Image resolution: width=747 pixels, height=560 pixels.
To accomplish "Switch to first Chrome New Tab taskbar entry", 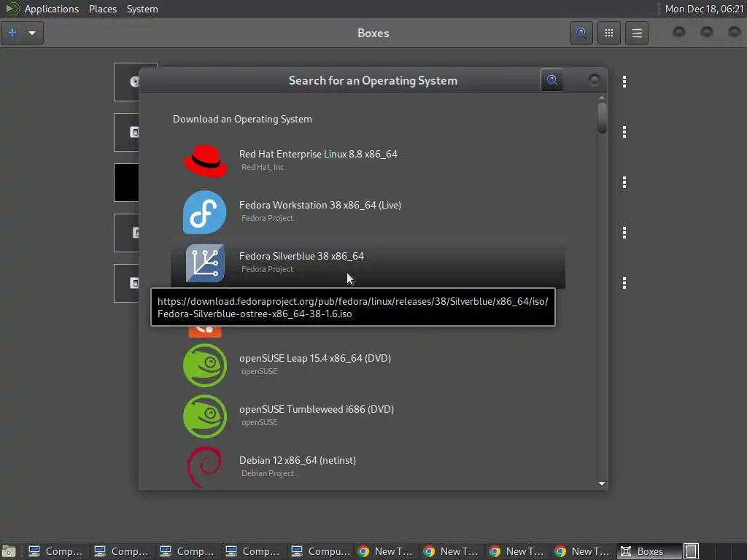I will (387, 551).
